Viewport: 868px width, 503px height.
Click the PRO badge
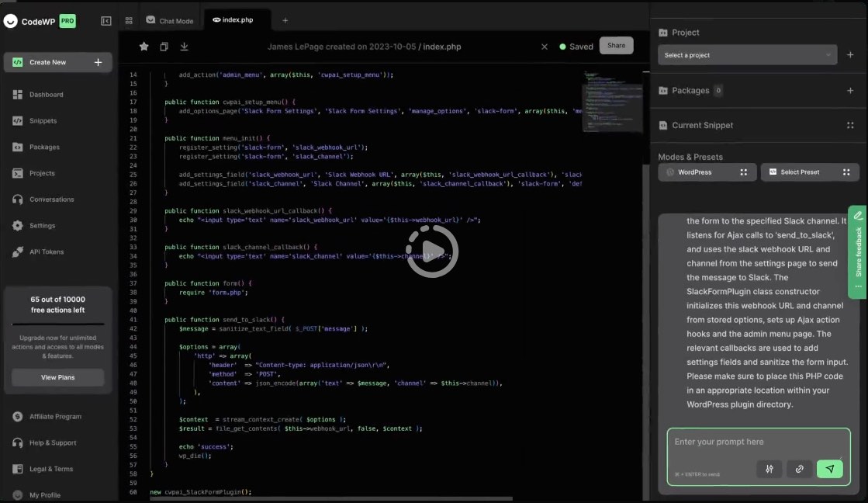pyautogui.click(x=67, y=21)
